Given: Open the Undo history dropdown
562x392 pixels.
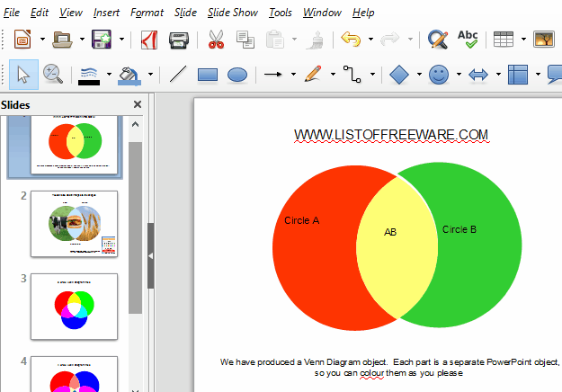Looking at the screenshot, I should point(370,39).
